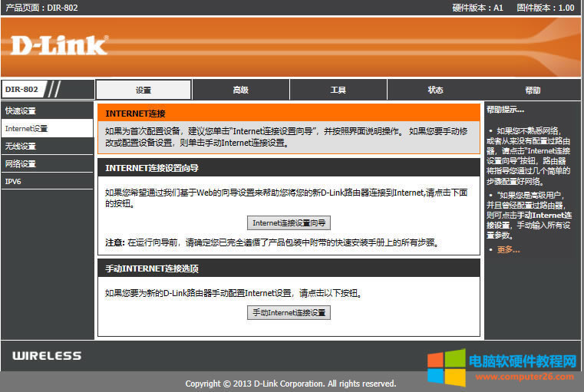Click the 手动Internet连接设置 button
Screen dimensions: 584x392
pyautogui.click(x=289, y=312)
